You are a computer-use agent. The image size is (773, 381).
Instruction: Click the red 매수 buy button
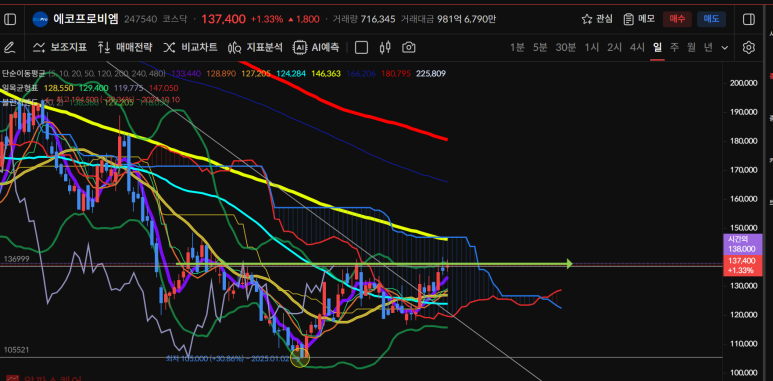(x=677, y=19)
